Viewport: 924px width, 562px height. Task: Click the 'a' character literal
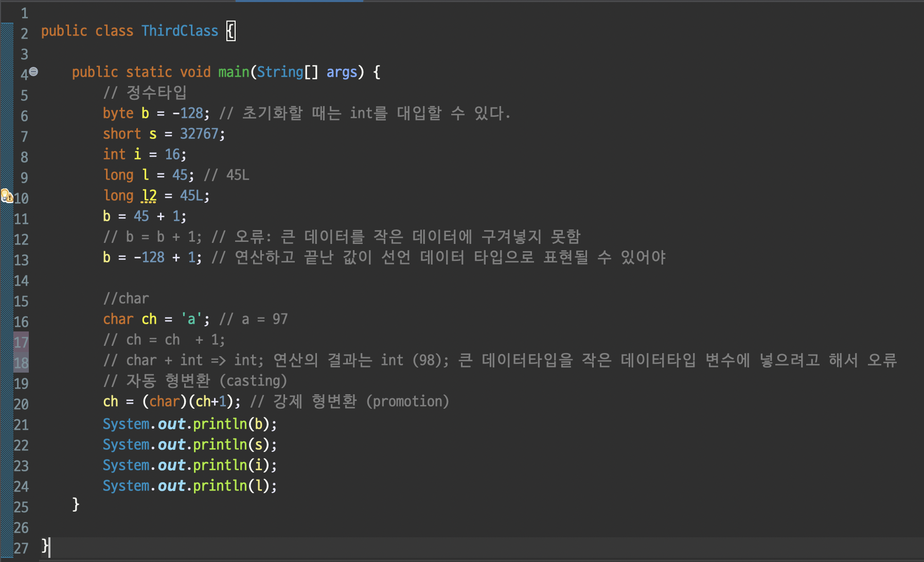pos(191,319)
